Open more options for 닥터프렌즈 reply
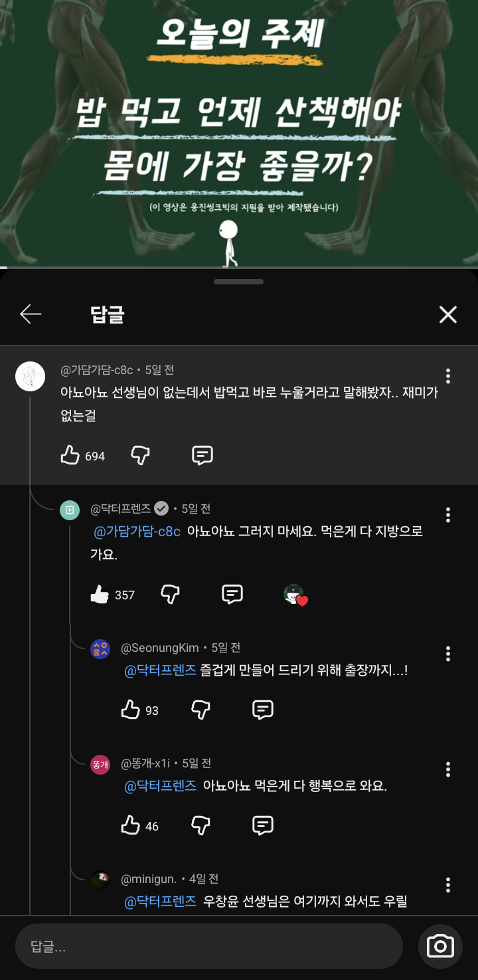The height and width of the screenshot is (980, 478). [x=448, y=515]
